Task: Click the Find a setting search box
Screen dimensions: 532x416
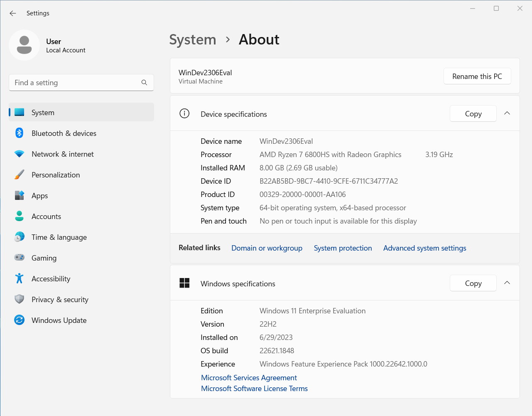Action: (75, 83)
